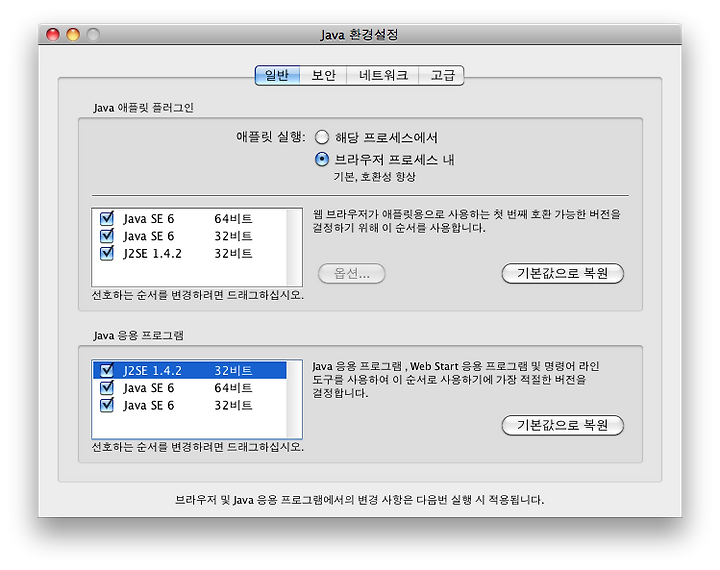Click the 옵션... button

tap(352, 274)
